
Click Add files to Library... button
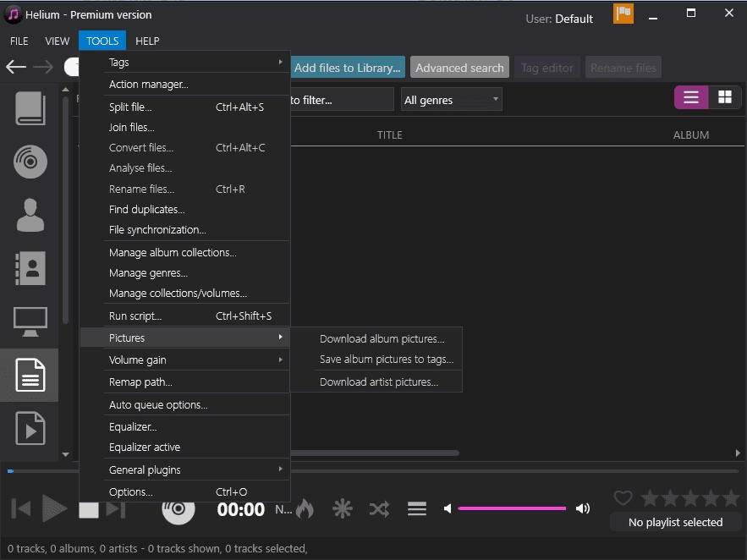pyautogui.click(x=348, y=67)
